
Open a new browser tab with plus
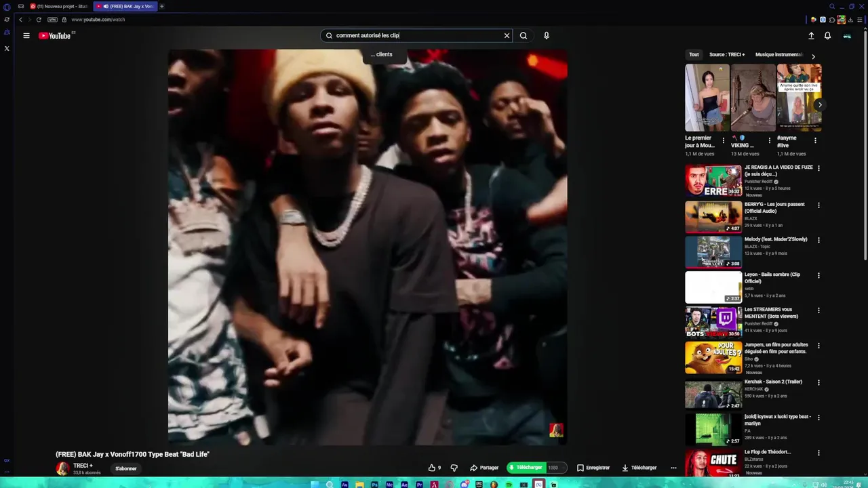(x=161, y=6)
